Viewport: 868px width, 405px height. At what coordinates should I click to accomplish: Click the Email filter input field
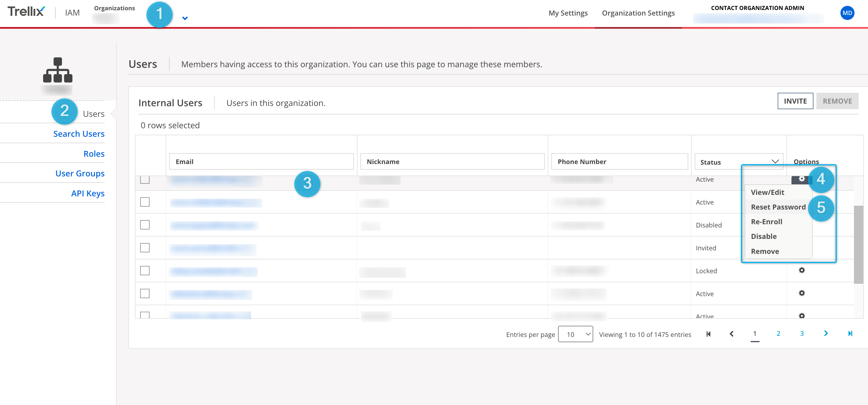pyautogui.click(x=262, y=161)
